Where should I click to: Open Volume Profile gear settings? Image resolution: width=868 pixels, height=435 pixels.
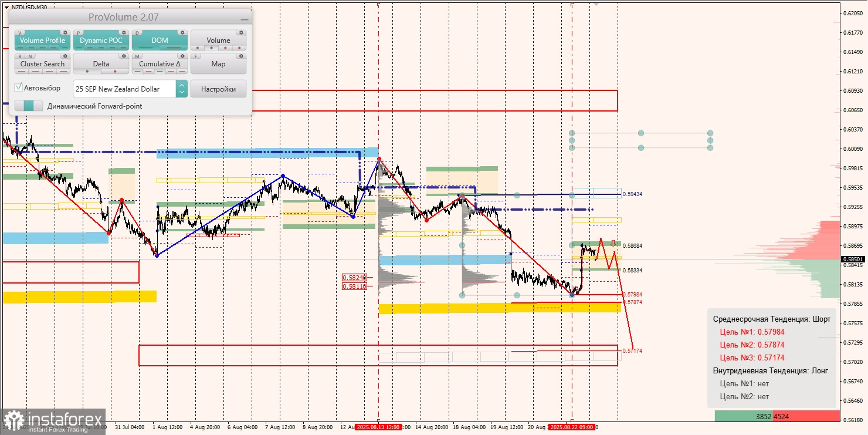65,32
